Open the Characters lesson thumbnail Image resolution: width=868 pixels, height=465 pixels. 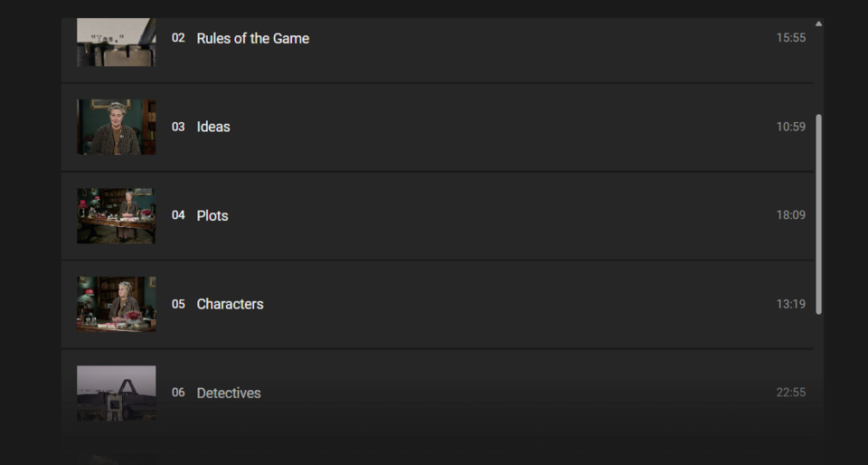[x=116, y=304]
